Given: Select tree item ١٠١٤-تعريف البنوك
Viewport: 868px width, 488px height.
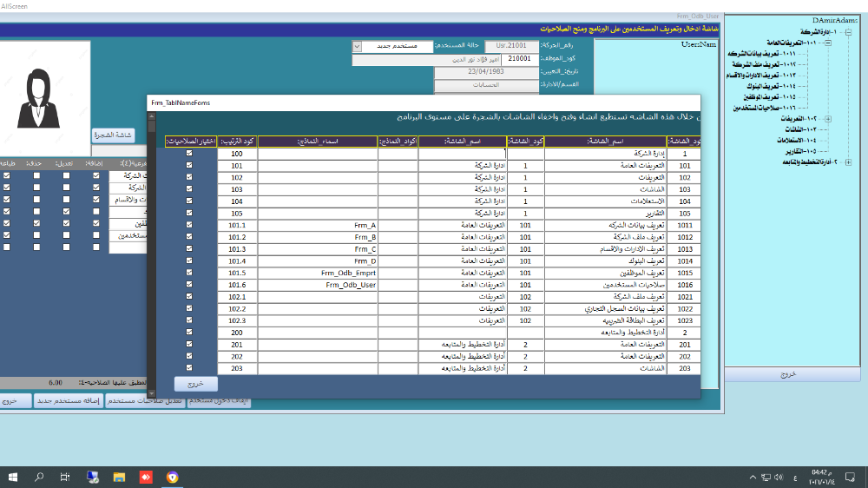Looking at the screenshot, I should 771,87.
